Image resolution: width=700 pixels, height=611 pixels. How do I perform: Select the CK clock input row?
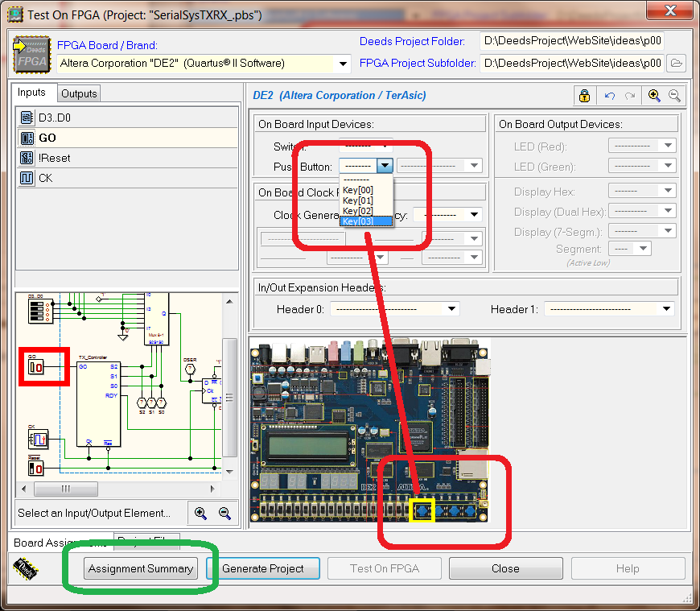[x=128, y=178]
